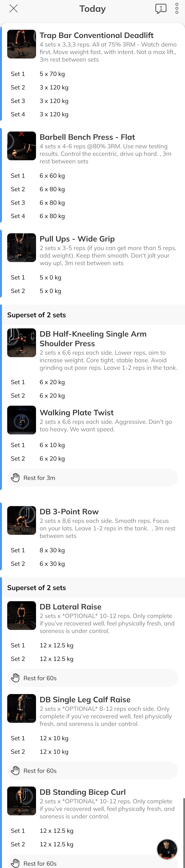
Task: Open DB Standing Bicep Curl exercise details
Action: point(82,792)
